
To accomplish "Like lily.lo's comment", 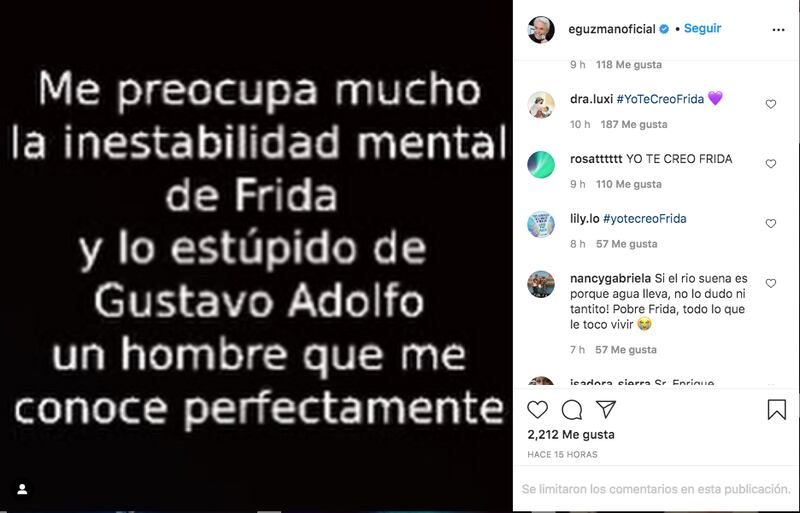I will (770, 224).
